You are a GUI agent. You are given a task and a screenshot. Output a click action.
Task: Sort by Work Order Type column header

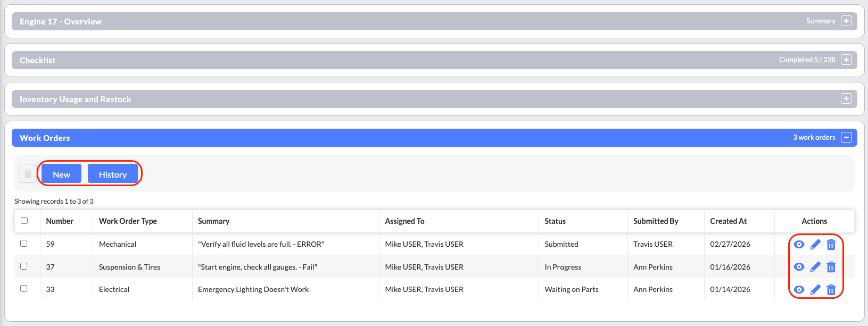pyautogui.click(x=128, y=221)
